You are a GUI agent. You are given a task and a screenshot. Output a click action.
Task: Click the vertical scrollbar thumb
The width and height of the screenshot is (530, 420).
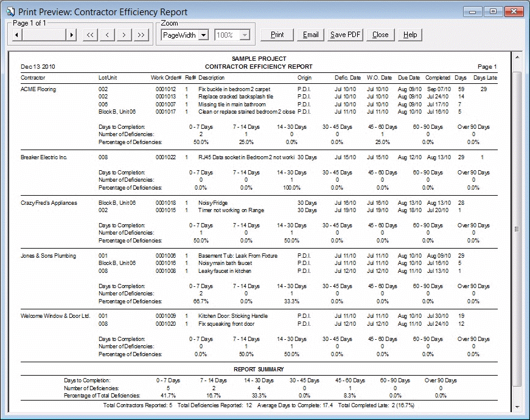point(517,229)
